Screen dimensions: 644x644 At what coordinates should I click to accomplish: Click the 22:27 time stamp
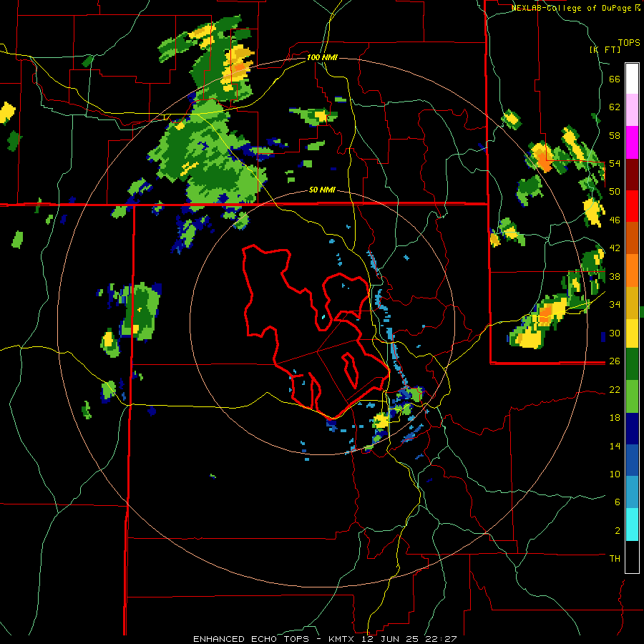441,639
